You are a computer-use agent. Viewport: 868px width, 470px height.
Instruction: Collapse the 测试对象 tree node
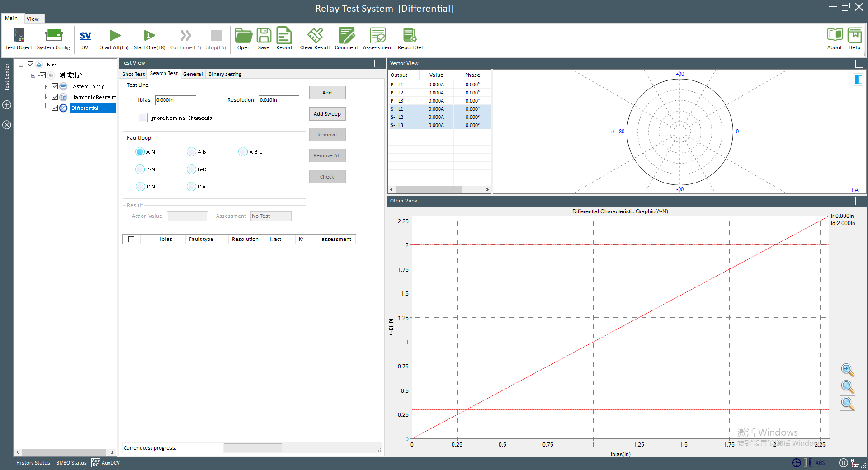pos(33,75)
